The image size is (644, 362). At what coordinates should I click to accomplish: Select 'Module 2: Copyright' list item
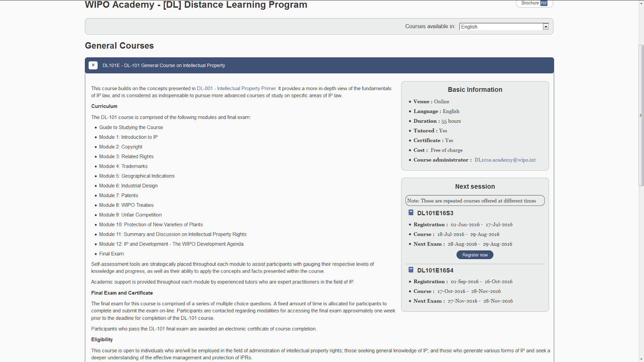coord(121,147)
